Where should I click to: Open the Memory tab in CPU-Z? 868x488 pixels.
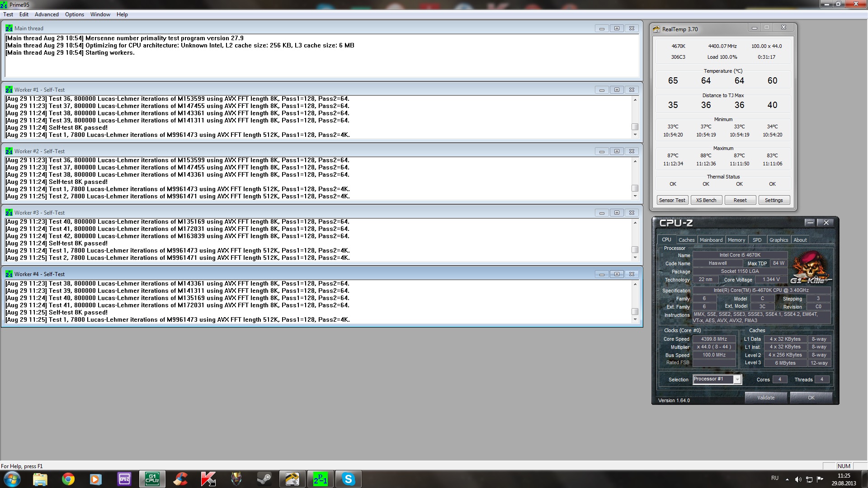pyautogui.click(x=736, y=240)
